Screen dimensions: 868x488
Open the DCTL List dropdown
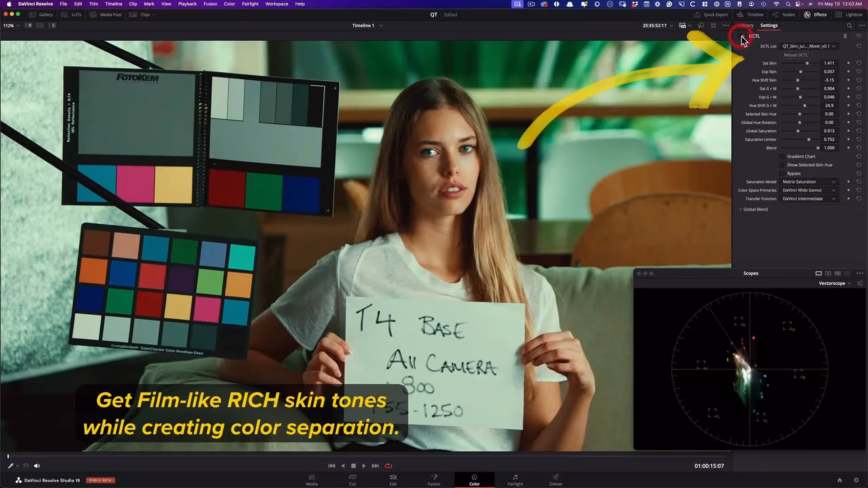coord(809,46)
